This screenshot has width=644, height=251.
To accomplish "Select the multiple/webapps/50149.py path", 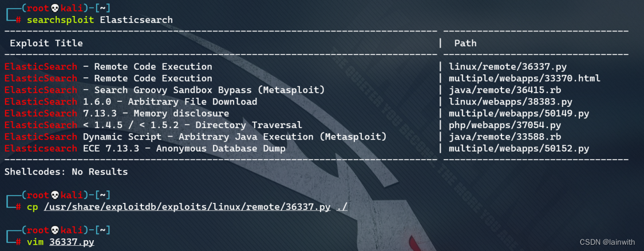I will [519, 113].
